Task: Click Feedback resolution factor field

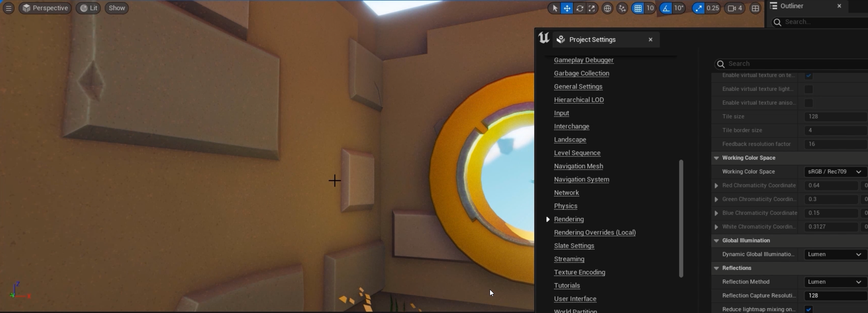Action: pos(836,144)
